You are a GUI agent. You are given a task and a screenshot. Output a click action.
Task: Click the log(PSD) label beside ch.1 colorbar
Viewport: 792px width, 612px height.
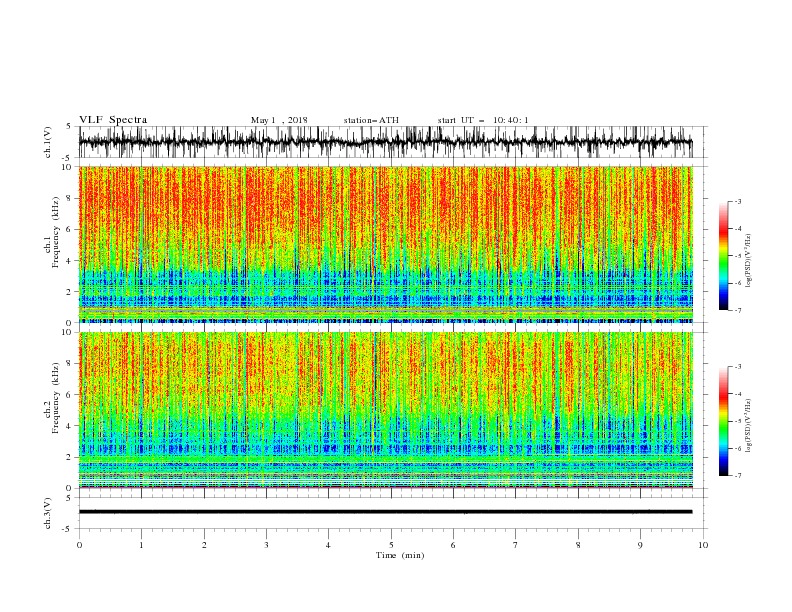[x=749, y=261]
